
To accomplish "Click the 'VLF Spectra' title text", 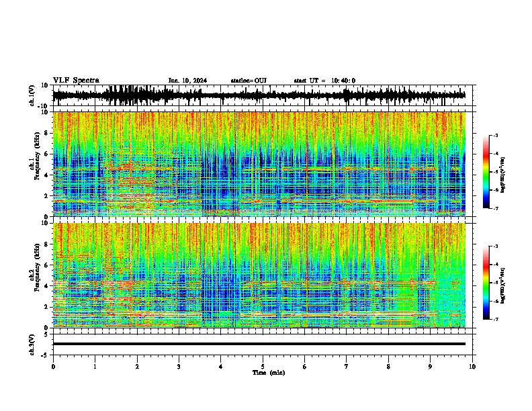I will (x=76, y=81).
